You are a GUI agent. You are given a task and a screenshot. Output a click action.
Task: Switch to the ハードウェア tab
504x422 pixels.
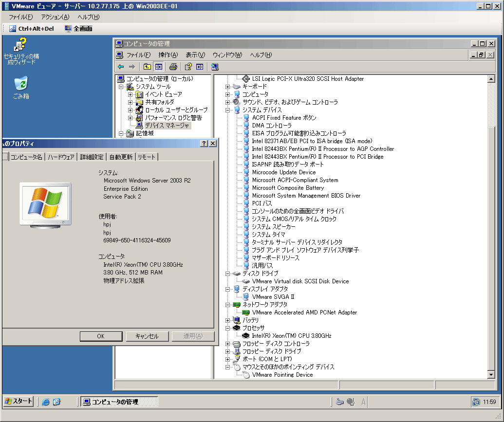click(61, 157)
